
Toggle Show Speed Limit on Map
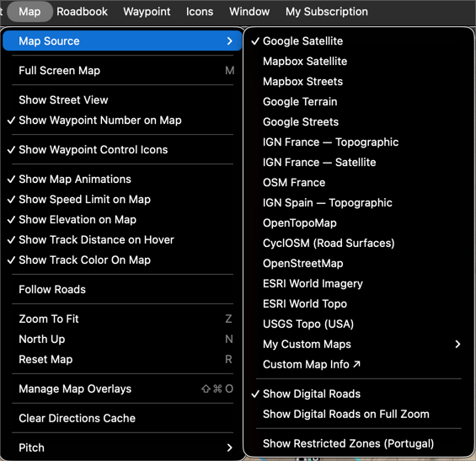click(x=122, y=200)
